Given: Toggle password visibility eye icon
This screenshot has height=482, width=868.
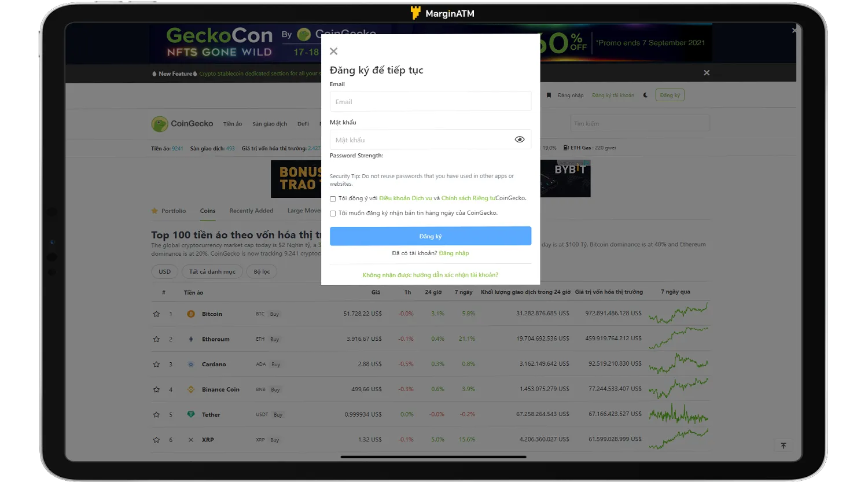Looking at the screenshot, I should pyautogui.click(x=520, y=139).
